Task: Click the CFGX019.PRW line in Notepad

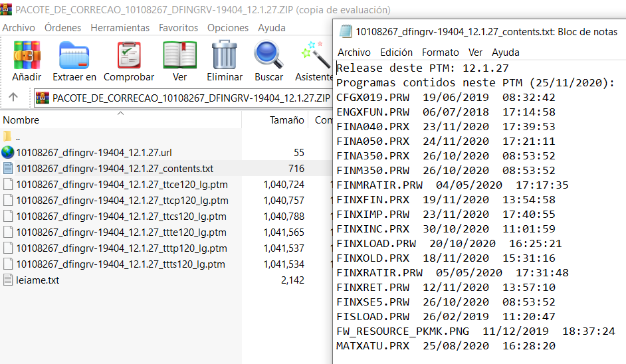Action: tap(445, 97)
